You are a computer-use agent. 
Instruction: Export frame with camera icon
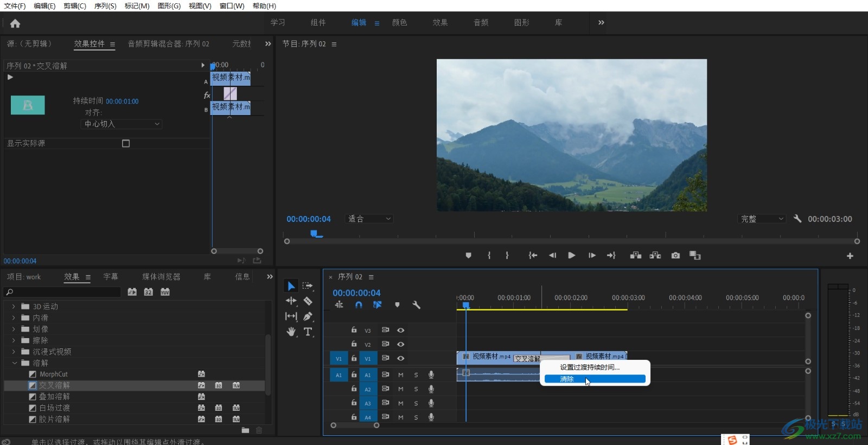click(675, 256)
